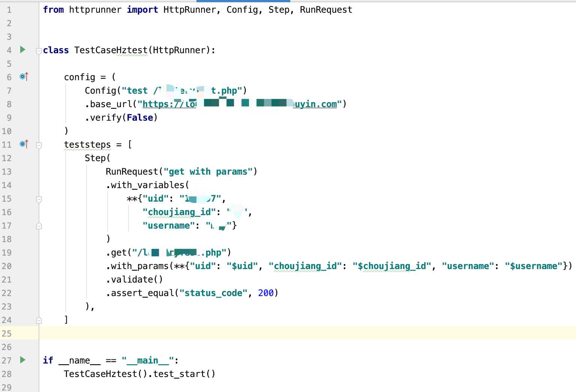This screenshot has width=576, height=392.
Task: Click the "choujiang_id" key on line 16
Action: pyautogui.click(x=179, y=212)
